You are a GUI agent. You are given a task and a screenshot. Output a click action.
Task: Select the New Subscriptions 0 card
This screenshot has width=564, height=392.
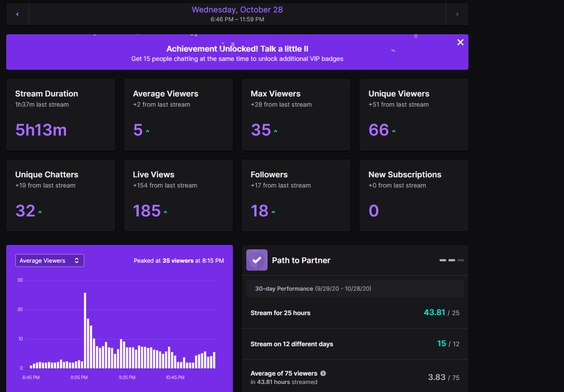point(414,196)
